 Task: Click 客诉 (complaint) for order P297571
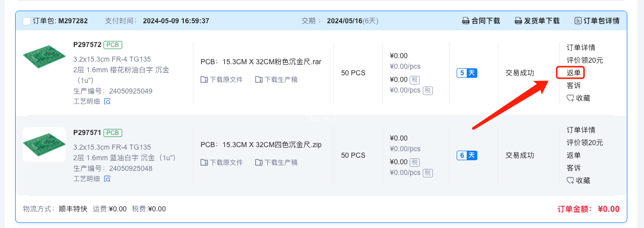(x=574, y=168)
